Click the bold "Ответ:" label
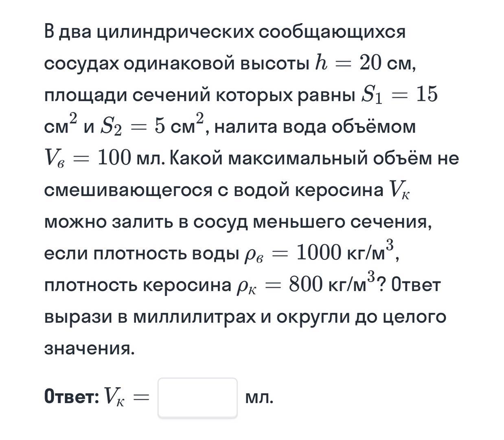Viewport: 504px width, 440px height. (x=71, y=396)
